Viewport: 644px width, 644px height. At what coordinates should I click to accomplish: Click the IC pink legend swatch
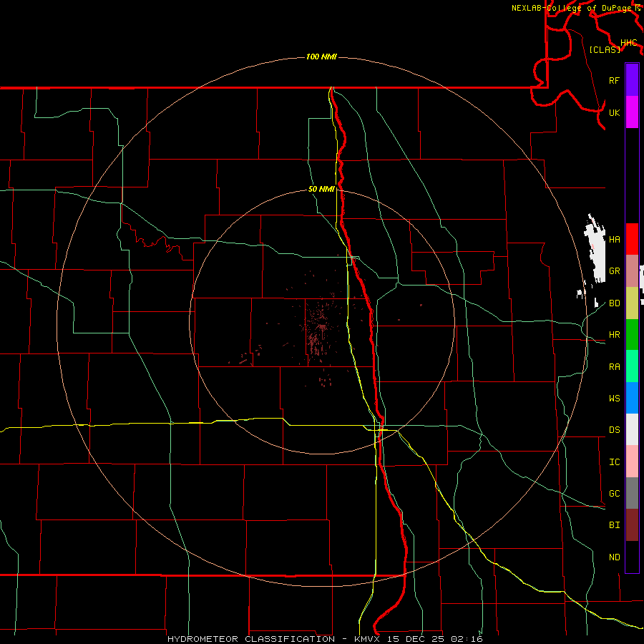(632, 462)
